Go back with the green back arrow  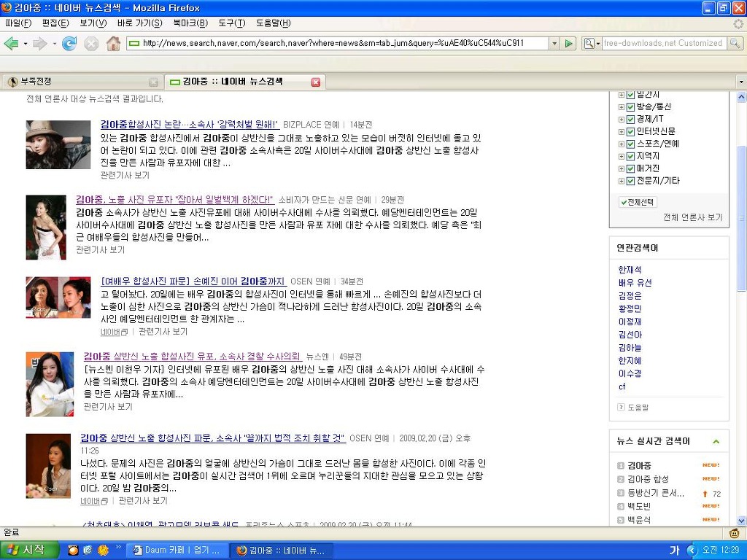pos(11,43)
